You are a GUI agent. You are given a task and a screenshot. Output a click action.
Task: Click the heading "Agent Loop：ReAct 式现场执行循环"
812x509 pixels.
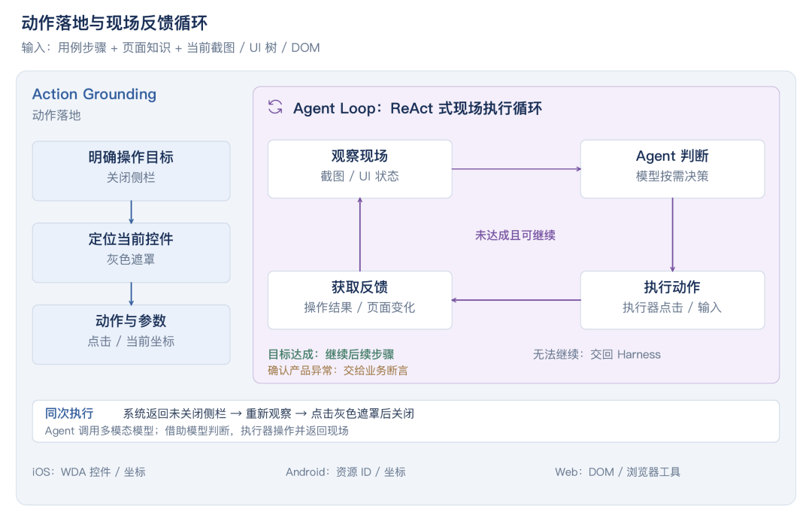417,108
